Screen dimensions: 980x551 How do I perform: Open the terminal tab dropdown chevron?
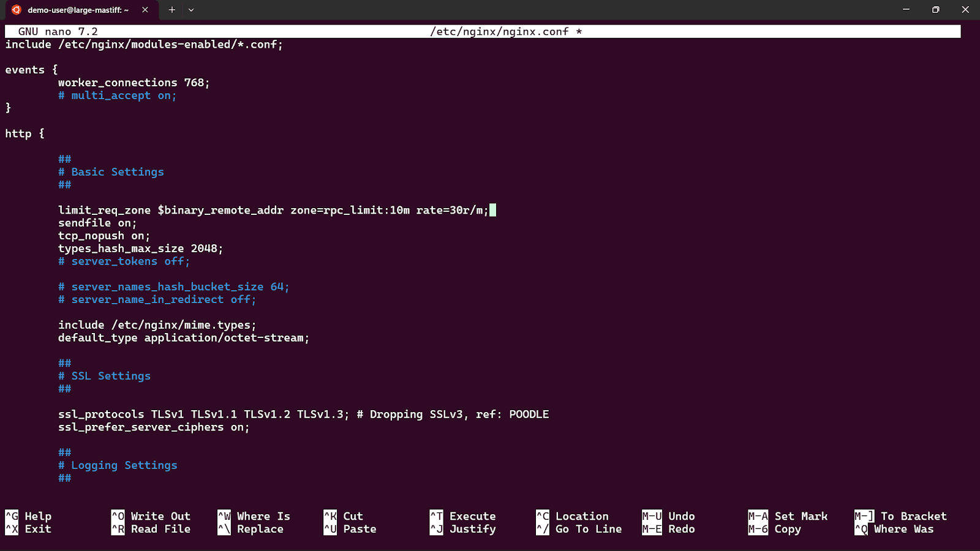(191, 10)
